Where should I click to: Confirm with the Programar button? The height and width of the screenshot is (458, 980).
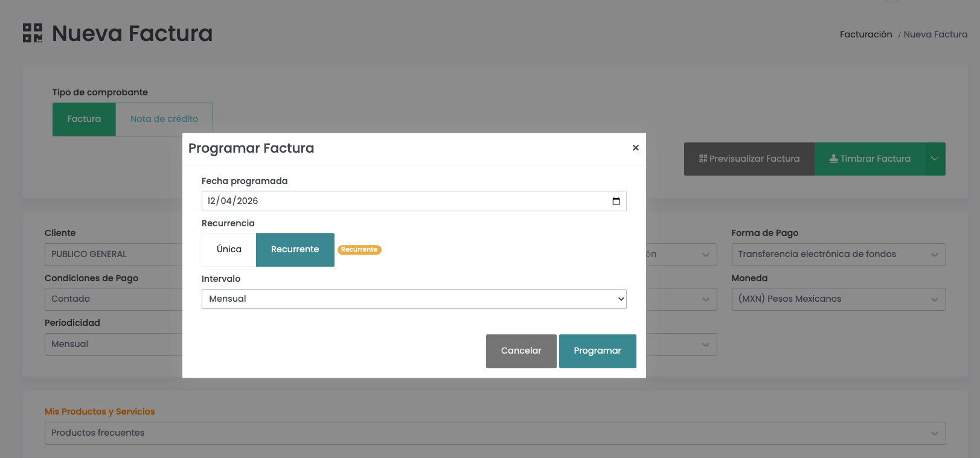597,351
